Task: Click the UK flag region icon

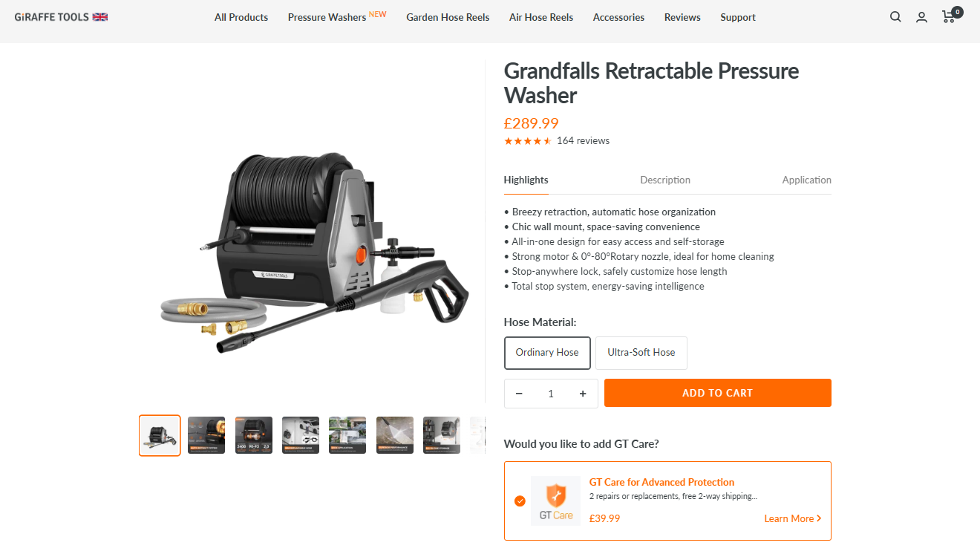Action: [x=100, y=16]
